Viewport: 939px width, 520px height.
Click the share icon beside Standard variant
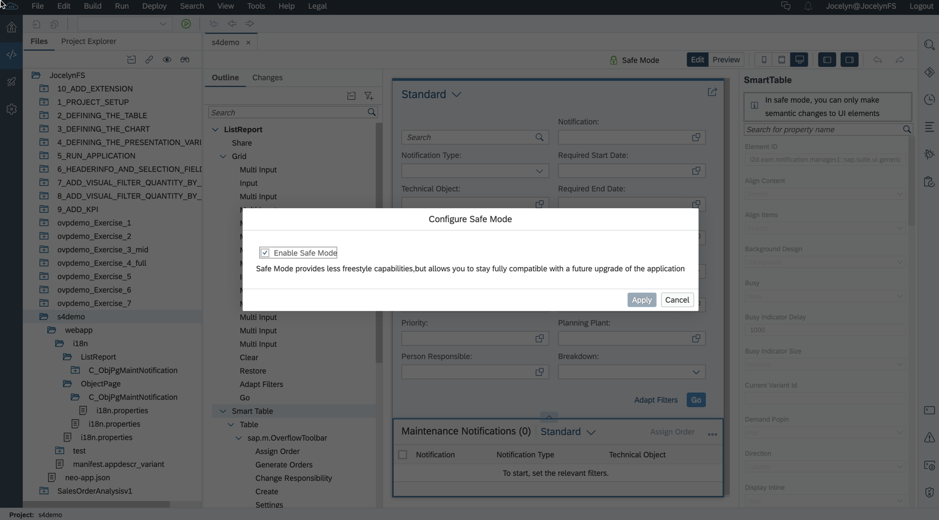coord(712,92)
